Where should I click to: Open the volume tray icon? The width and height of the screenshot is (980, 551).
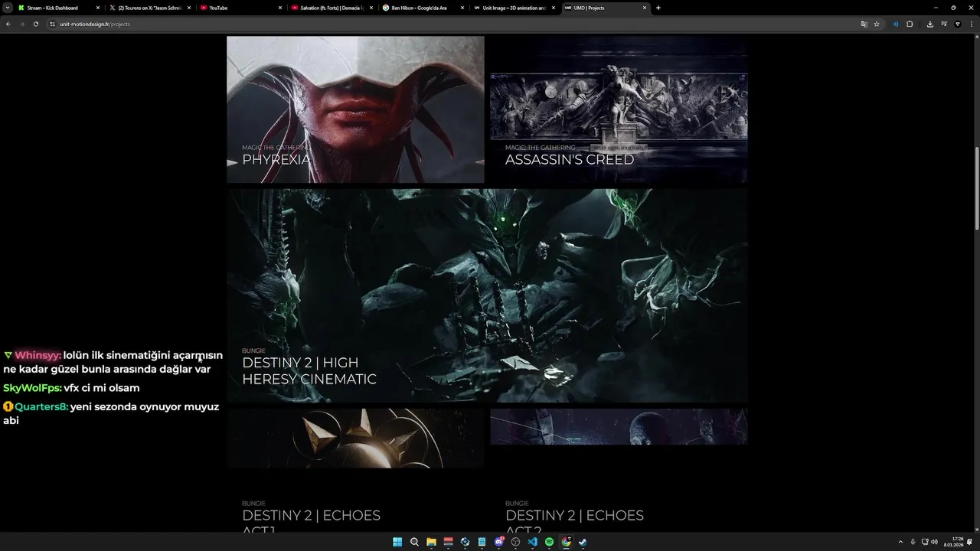coord(934,542)
